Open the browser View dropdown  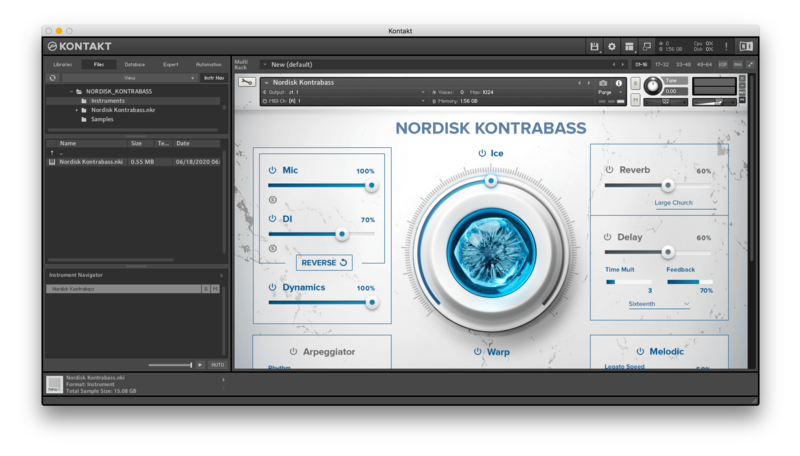tap(129, 78)
